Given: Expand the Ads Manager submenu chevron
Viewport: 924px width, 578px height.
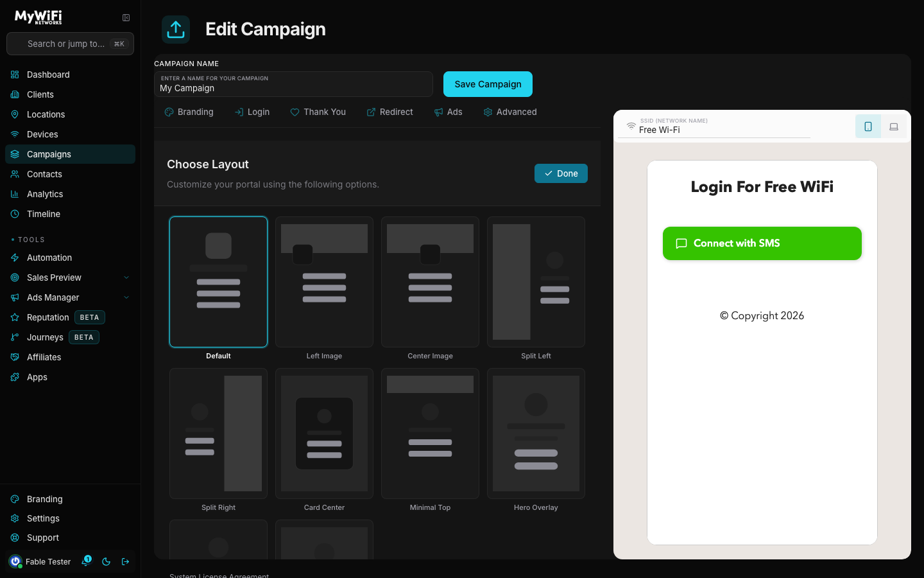Looking at the screenshot, I should click(126, 297).
